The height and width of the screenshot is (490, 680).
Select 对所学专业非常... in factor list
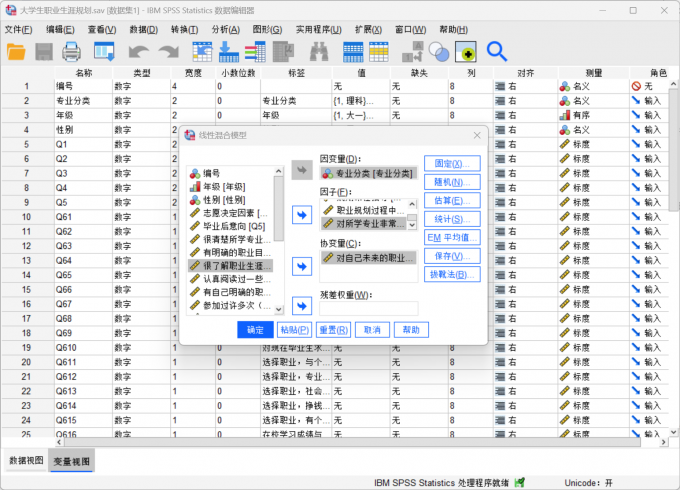(x=363, y=223)
